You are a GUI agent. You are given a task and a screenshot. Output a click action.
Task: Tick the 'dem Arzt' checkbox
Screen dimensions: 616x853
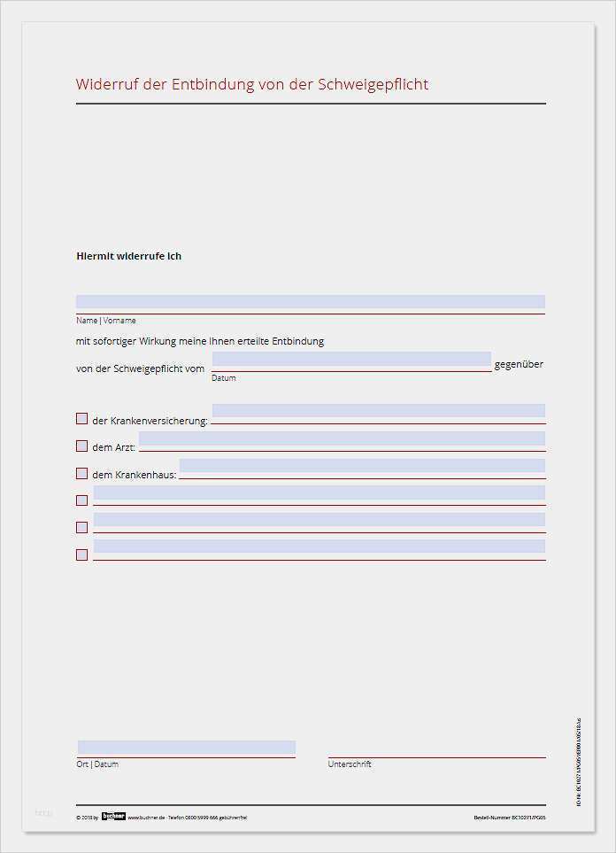click(x=81, y=446)
